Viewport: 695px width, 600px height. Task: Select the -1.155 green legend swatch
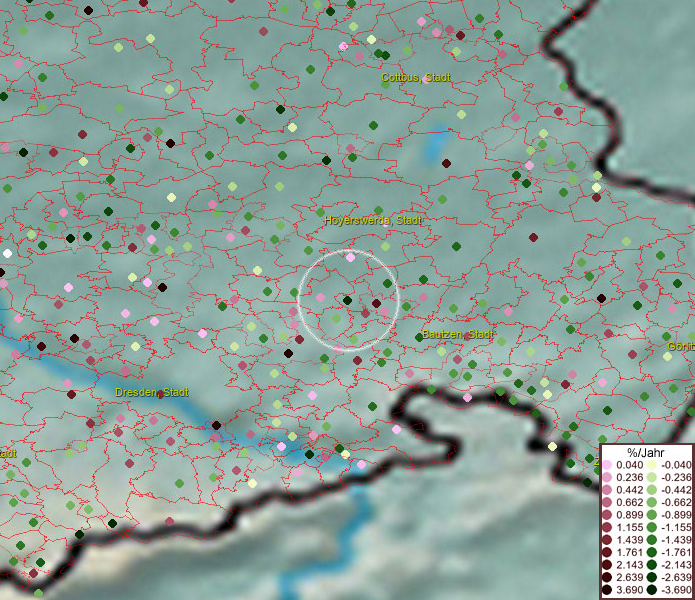pos(651,527)
